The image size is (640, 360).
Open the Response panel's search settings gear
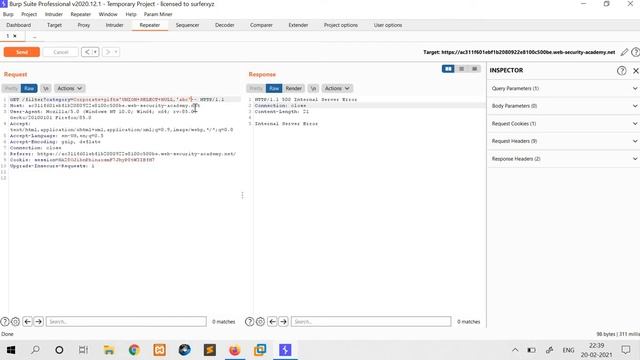pyautogui.click(x=260, y=322)
